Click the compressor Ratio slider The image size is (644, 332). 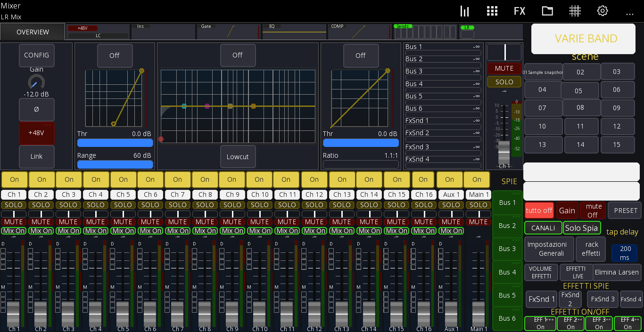click(361, 164)
